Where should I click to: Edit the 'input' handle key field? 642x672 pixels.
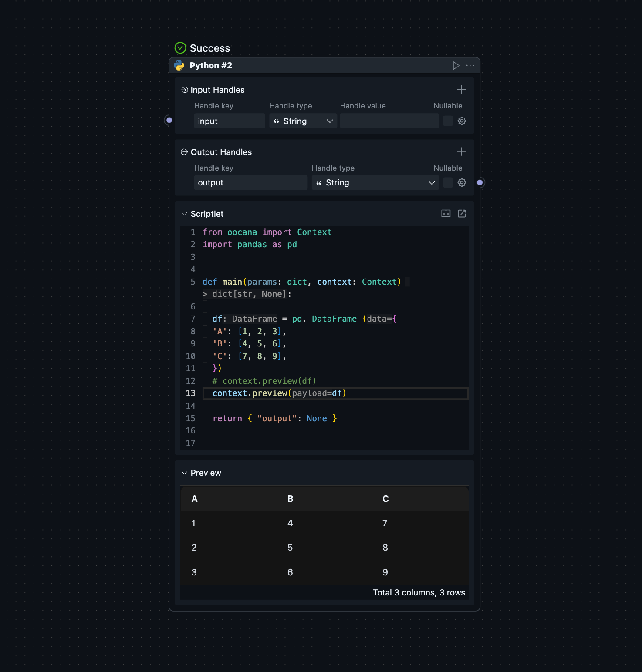229,121
